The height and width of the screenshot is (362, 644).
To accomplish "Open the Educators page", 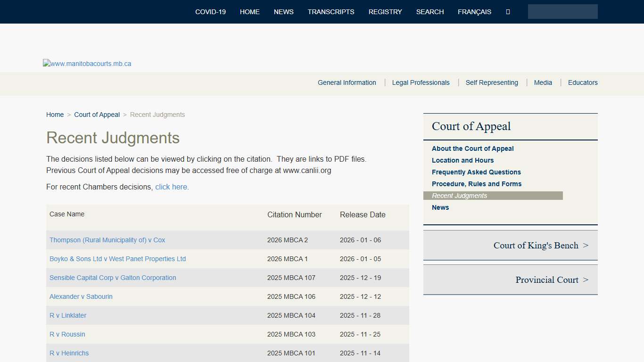I will click(x=583, y=82).
